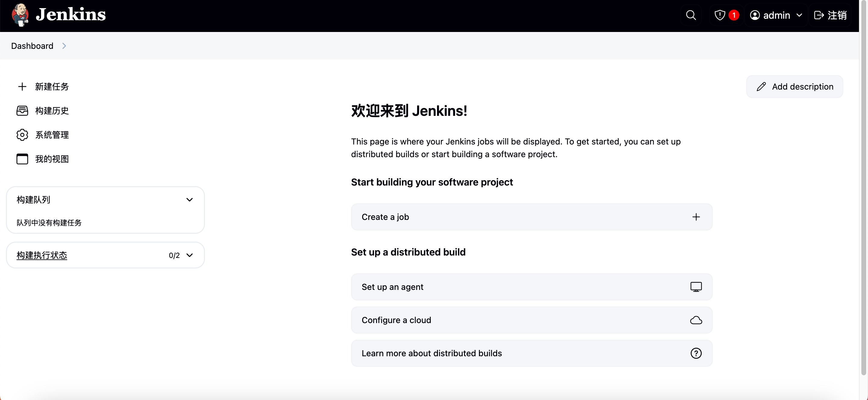Click the logout arrow icon
Viewport: 868px width, 400px height.
pos(819,15)
